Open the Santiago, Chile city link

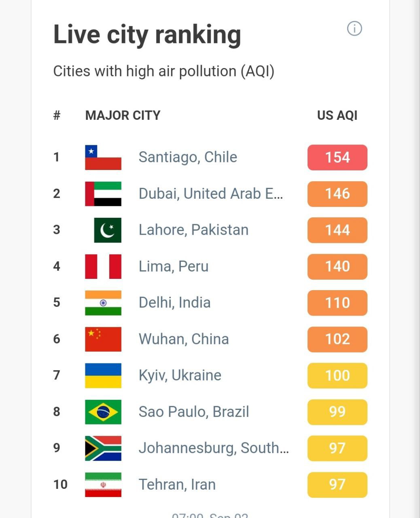click(188, 157)
